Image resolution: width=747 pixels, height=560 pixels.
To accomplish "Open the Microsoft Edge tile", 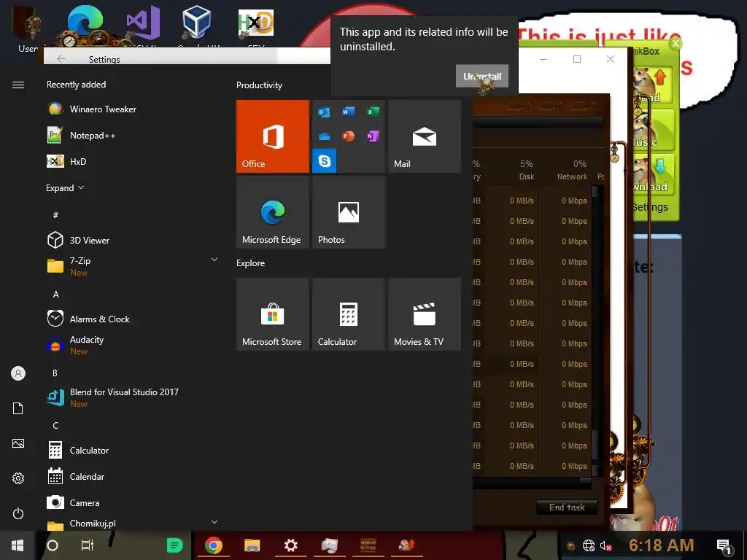I will tap(273, 212).
